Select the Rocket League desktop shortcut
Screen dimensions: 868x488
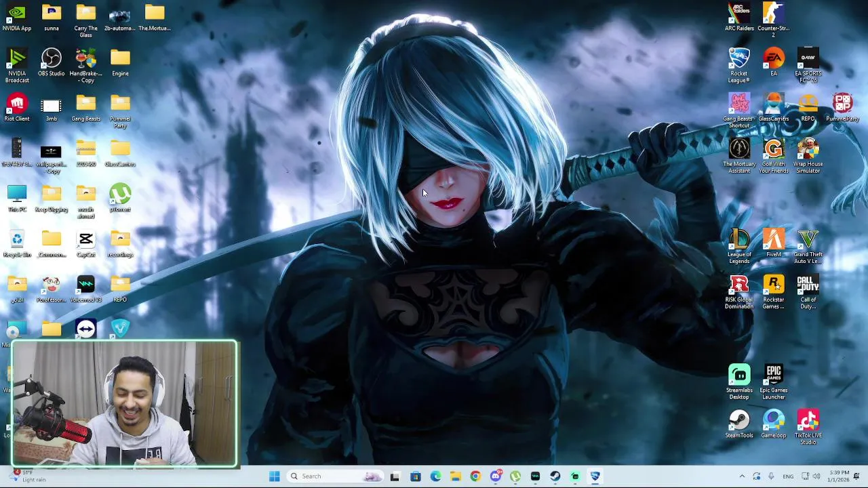coord(739,66)
